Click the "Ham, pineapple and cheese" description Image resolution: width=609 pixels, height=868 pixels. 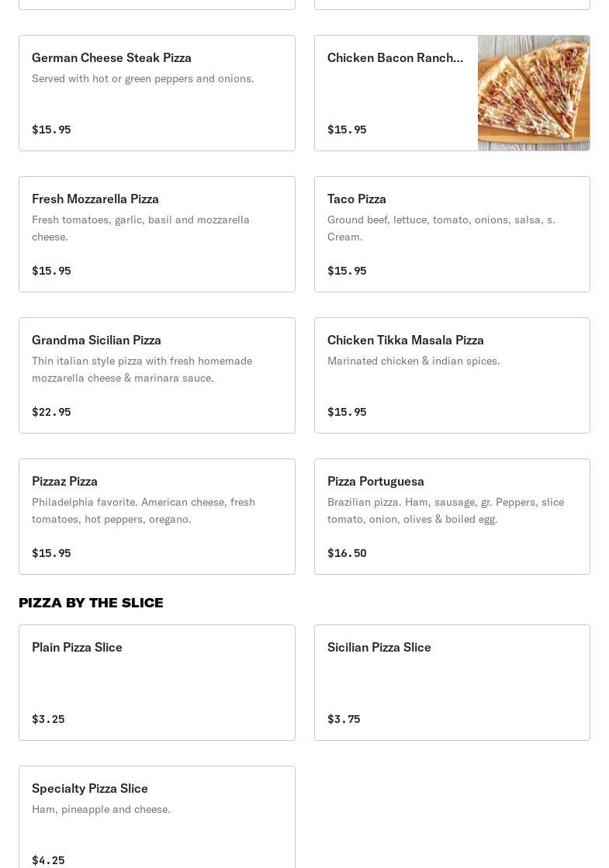[x=101, y=809]
